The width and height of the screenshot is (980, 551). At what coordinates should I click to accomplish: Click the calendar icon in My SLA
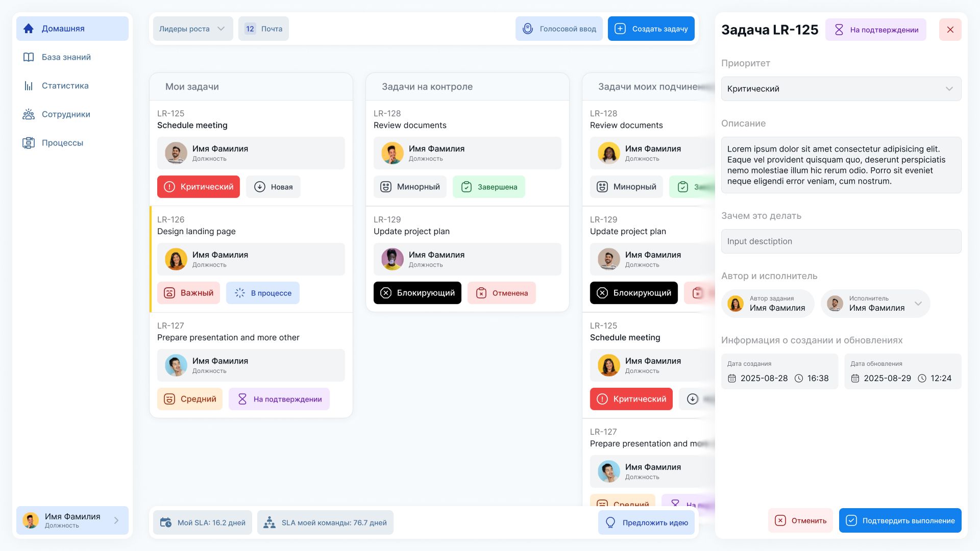coord(165,522)
